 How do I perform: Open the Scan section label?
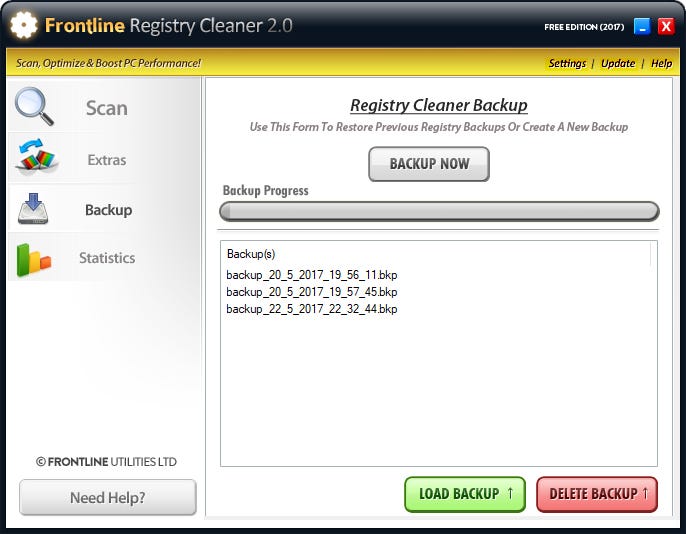107,108
